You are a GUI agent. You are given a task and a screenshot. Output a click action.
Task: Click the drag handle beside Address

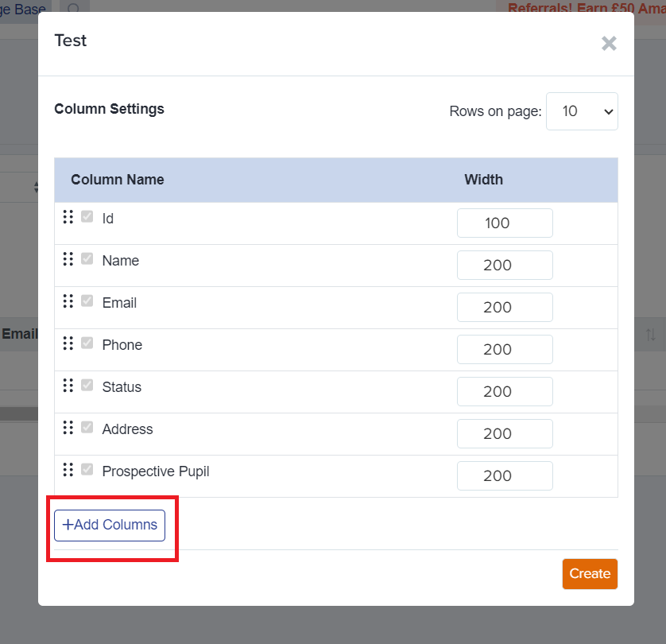[x=68, y=427]
